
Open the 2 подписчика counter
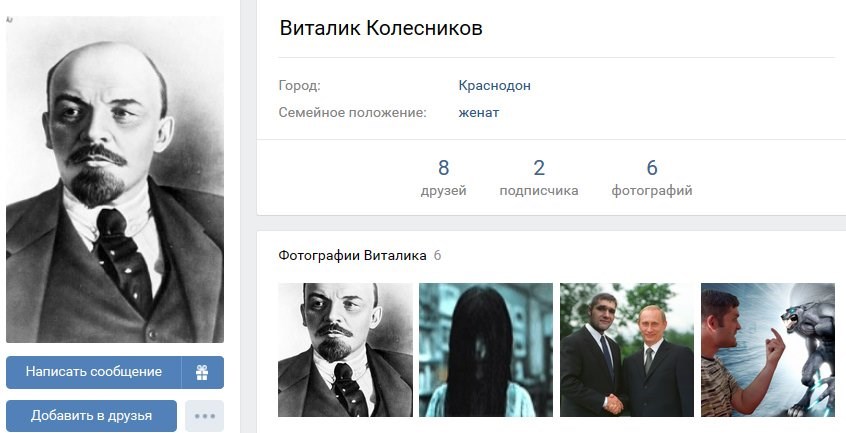(538, 177)
